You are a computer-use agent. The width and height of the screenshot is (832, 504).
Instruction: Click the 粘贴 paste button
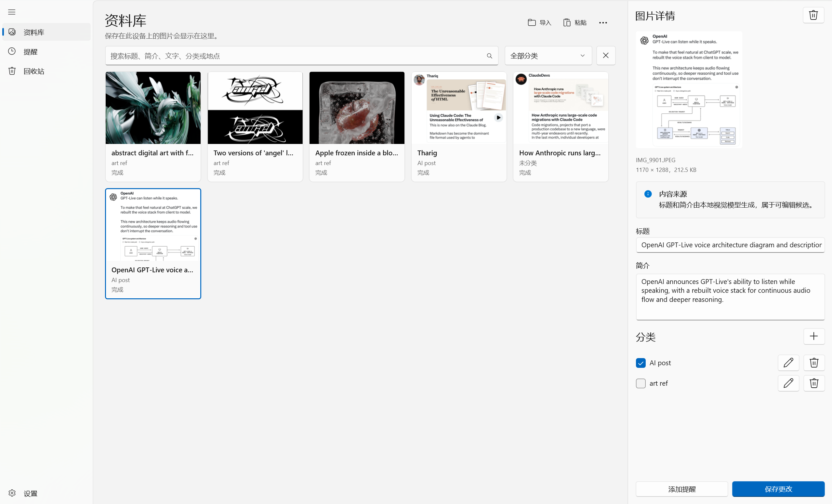575,23
